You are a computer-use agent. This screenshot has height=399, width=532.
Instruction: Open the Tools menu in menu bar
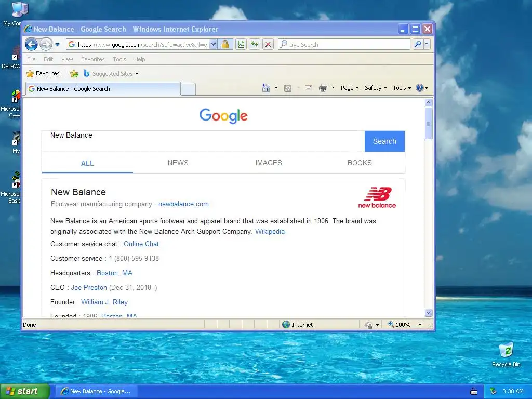click(119, 59)
